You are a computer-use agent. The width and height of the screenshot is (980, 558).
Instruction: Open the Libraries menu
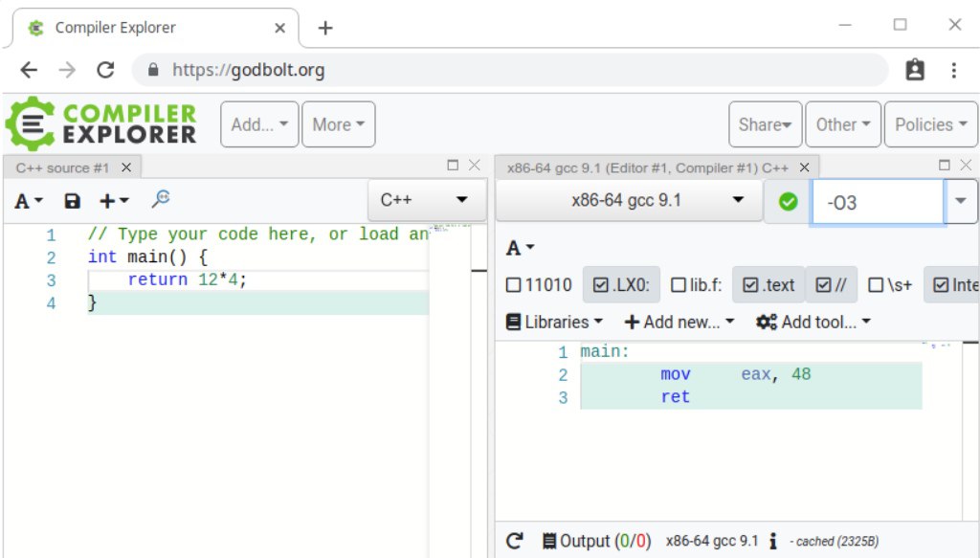554,322
